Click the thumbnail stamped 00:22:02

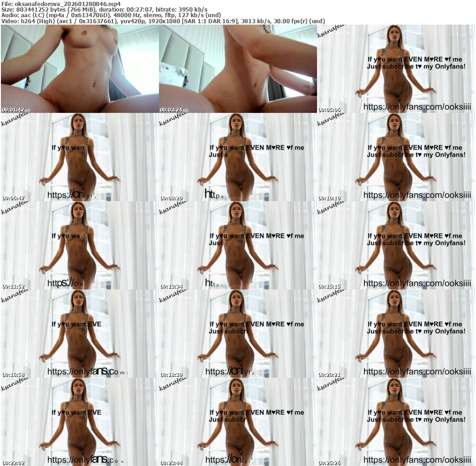click(80, 422)
